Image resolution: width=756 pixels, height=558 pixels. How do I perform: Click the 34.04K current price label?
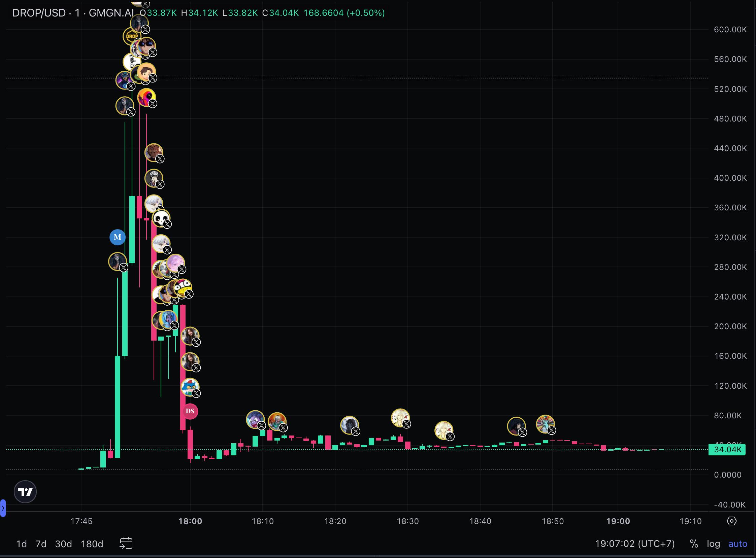[727, 450]
